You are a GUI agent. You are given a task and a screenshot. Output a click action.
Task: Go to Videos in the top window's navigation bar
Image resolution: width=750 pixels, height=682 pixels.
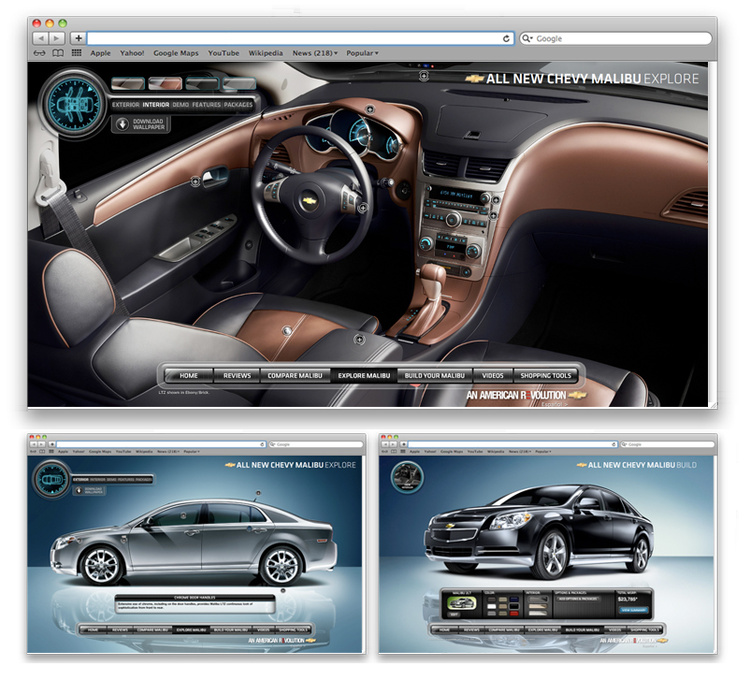(493, 375)
